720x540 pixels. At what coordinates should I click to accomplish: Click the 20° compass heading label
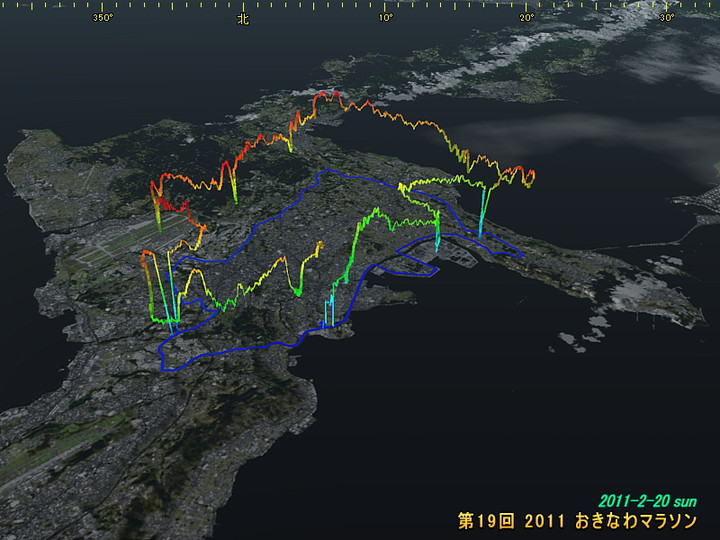coord(527,17)
